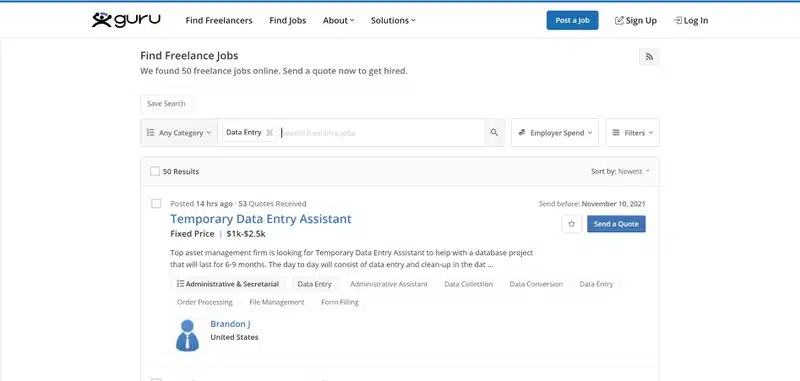Remove the Data Entry search tag
This screenshot has width=800, height=381.
(269, 133)
